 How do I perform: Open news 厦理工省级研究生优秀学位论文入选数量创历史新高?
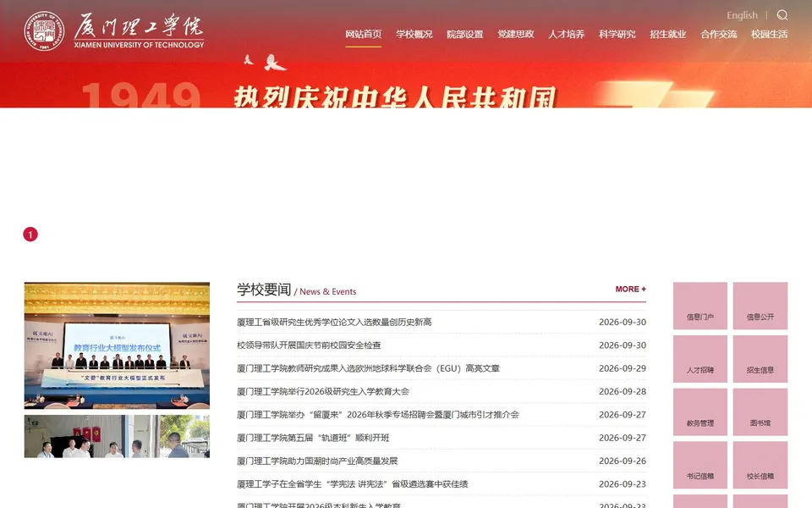pyautogui.click(x=334, y=322)
